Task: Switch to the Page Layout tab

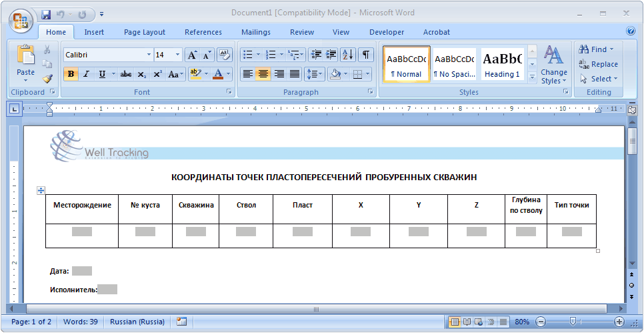Action: (145, 32)
